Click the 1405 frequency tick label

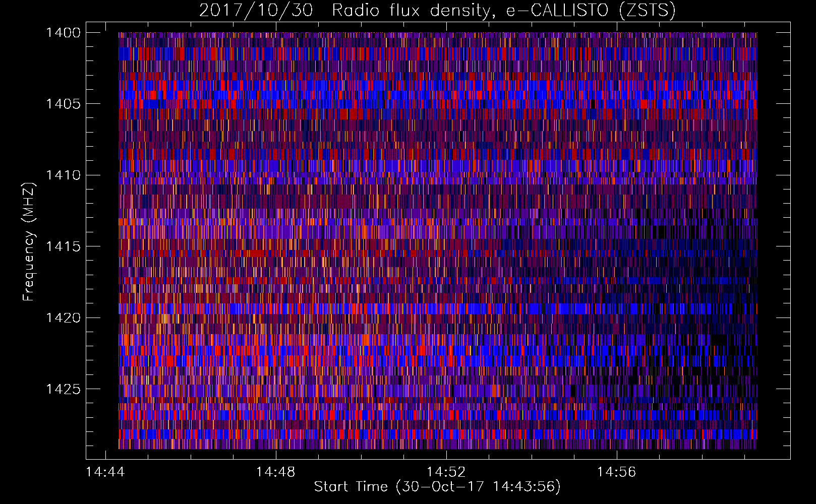pos(63,104)
